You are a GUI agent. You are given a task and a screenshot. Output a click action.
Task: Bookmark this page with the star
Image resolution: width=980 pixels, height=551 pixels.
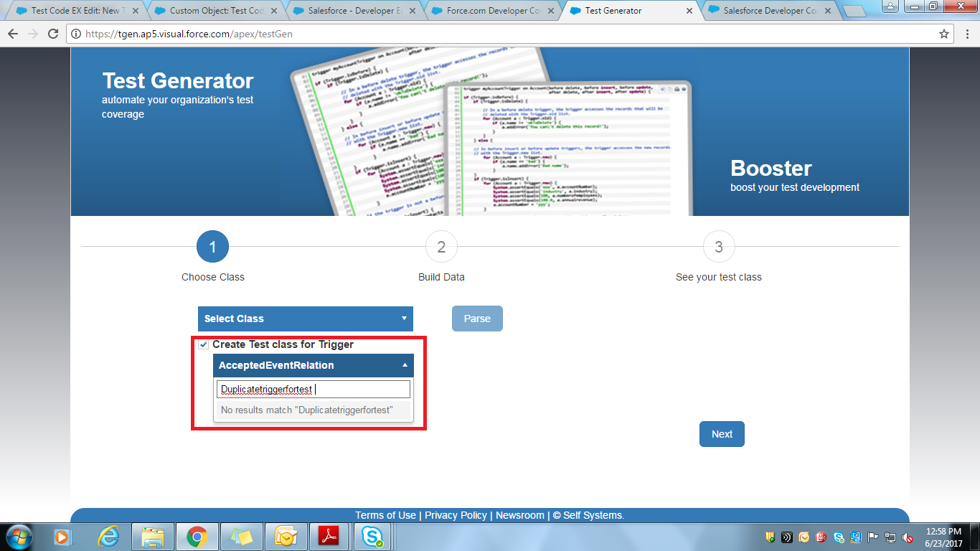click(944, 34)
